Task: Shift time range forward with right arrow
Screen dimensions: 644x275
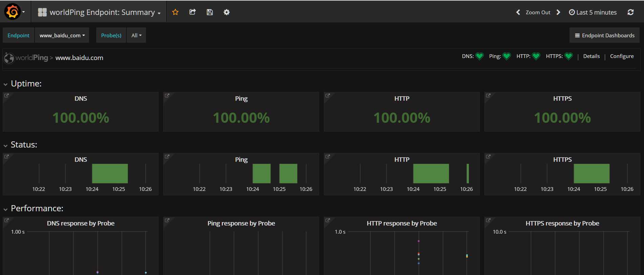Action: (558, 12)
